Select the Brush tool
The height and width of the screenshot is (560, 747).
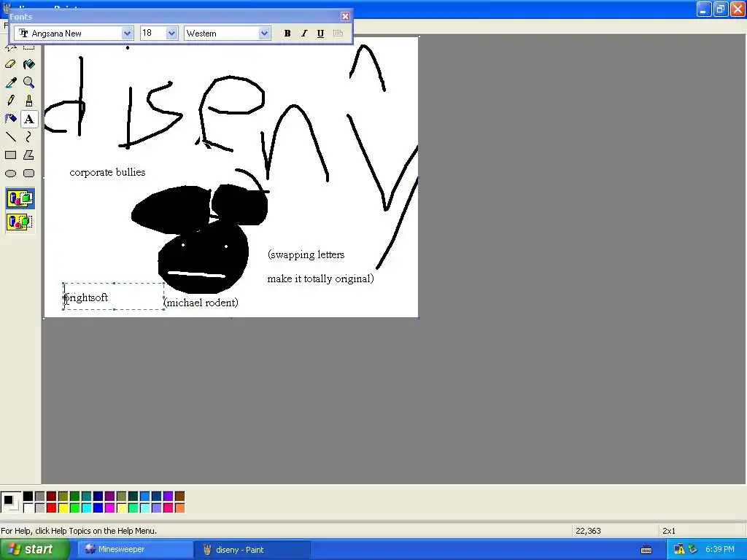pos(29,101)
